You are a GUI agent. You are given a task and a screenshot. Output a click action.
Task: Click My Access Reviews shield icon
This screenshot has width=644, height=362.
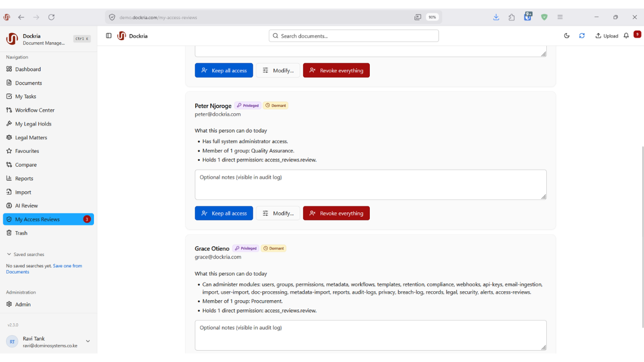[x=9, y=219]
